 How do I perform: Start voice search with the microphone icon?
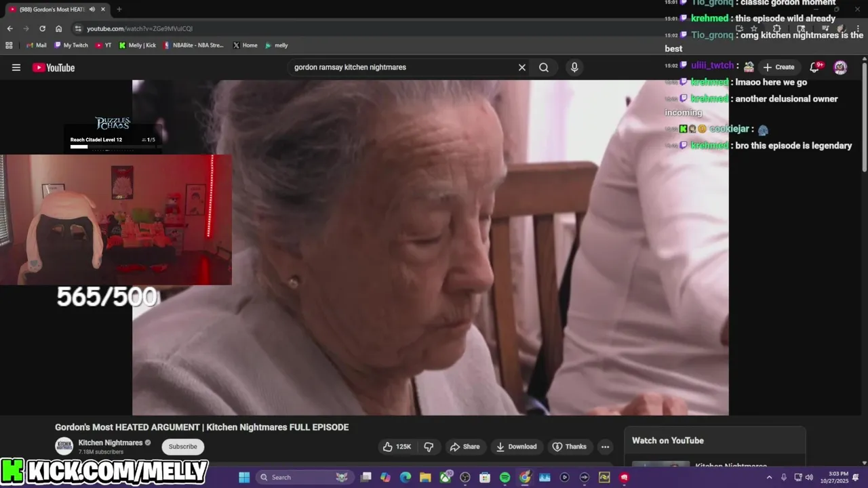pyautogui.click(x=574, y=67)
